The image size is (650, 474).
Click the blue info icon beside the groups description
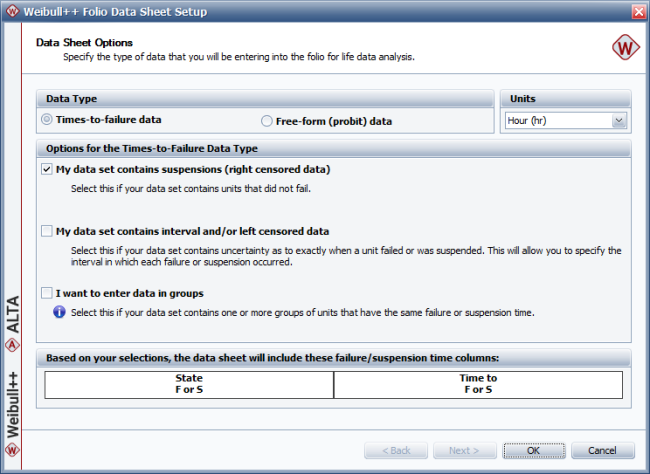click(60, 312)
